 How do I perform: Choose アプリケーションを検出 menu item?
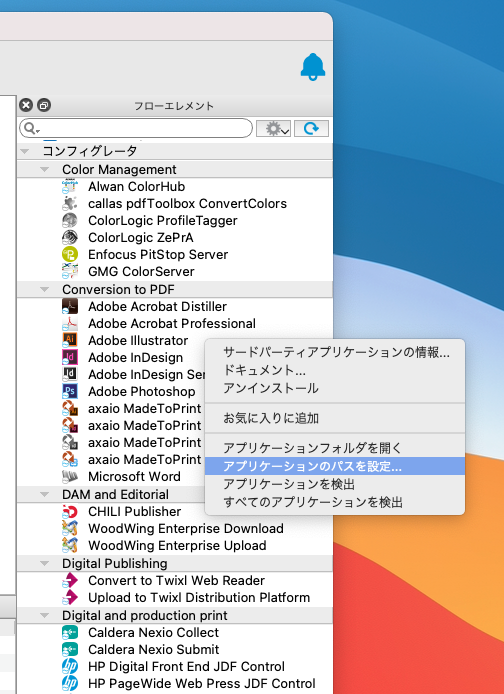point(335,484)
